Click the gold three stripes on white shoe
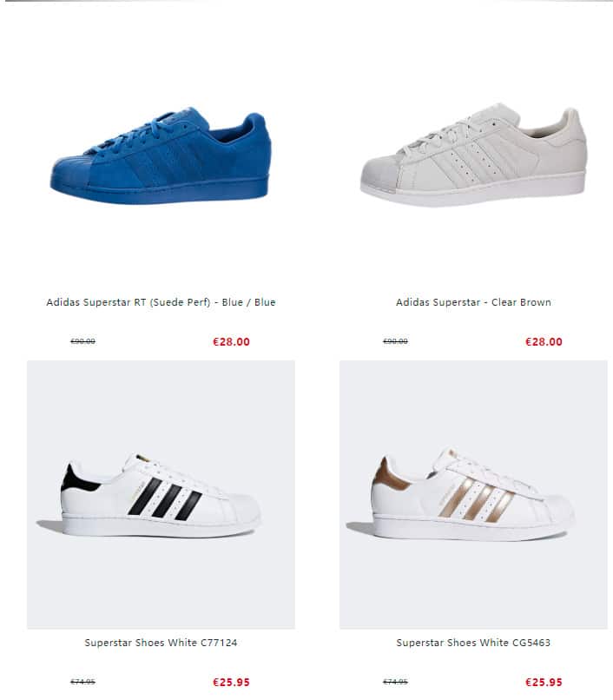613x700 pixels. 476,499
